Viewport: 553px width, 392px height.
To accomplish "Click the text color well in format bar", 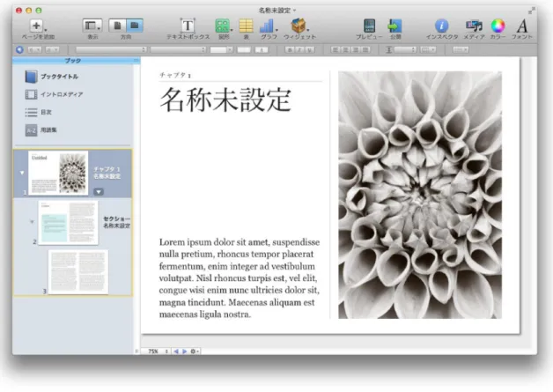I will (x=244, y=49).
